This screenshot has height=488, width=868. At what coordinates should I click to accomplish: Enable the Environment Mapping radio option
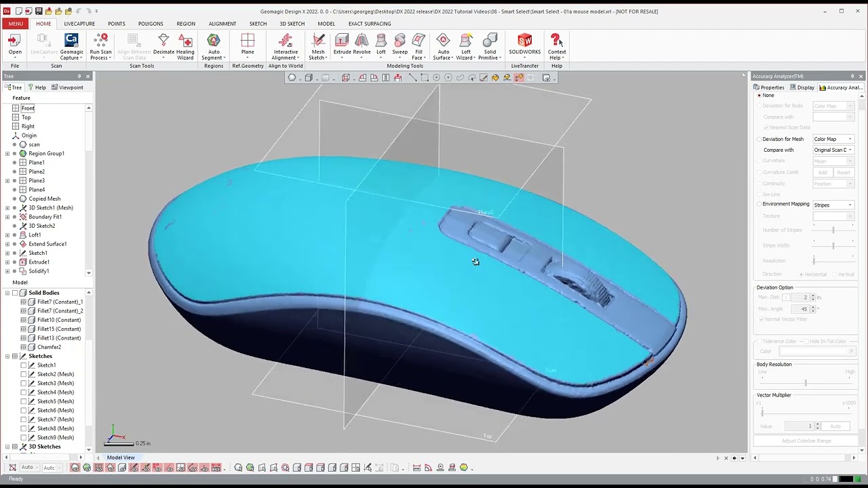(x=759, y=204)
